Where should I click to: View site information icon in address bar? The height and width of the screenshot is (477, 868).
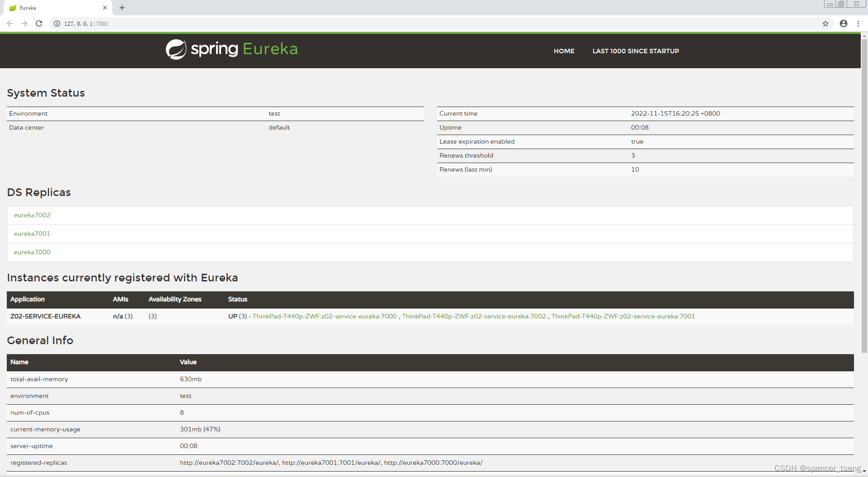(x=57, y=23)
